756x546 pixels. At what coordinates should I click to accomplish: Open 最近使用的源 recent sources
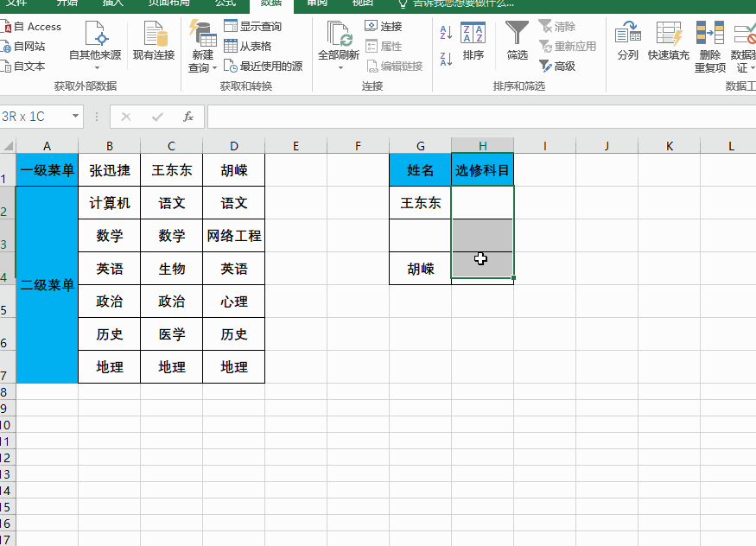[x=264, y=66]
